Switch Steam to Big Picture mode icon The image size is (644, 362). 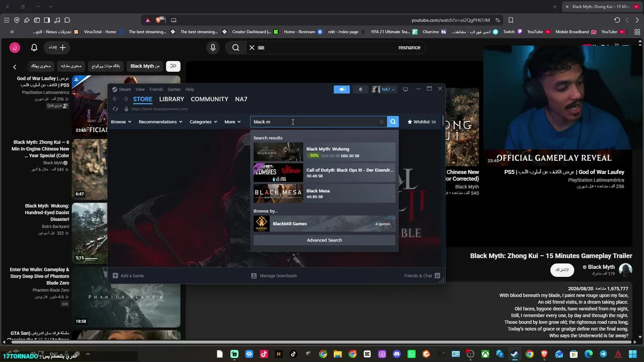point(405,89)
